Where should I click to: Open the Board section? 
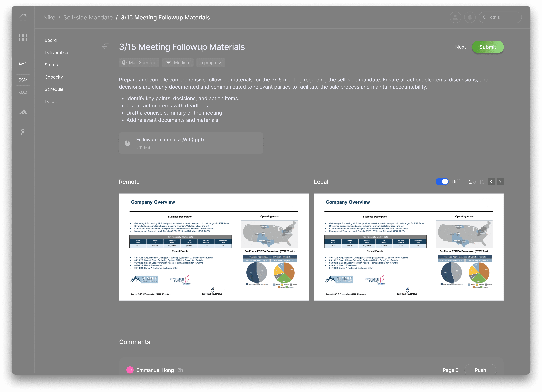51,40
